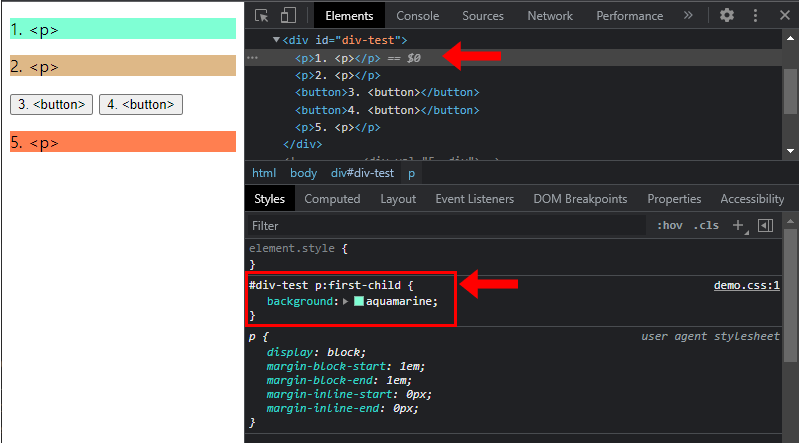
Task: Collapse the div#div-test tree node
Action: (x=277, y=40)
